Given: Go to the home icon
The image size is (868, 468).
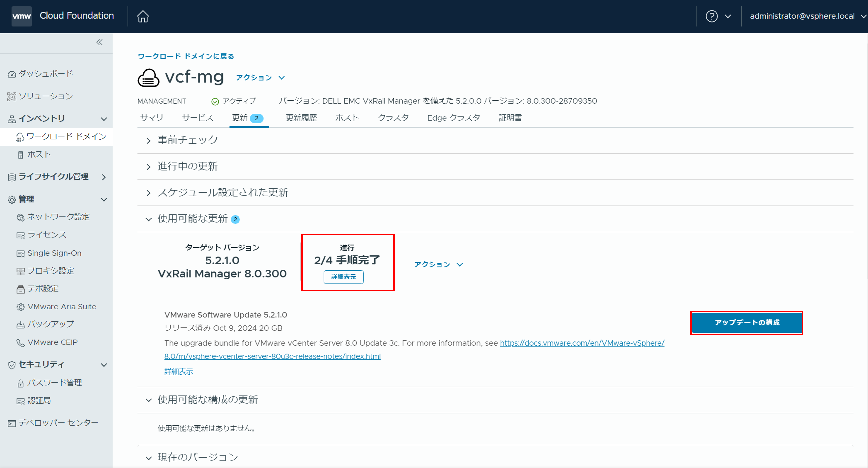Looking at the screenshot, I should coord(143,16).
